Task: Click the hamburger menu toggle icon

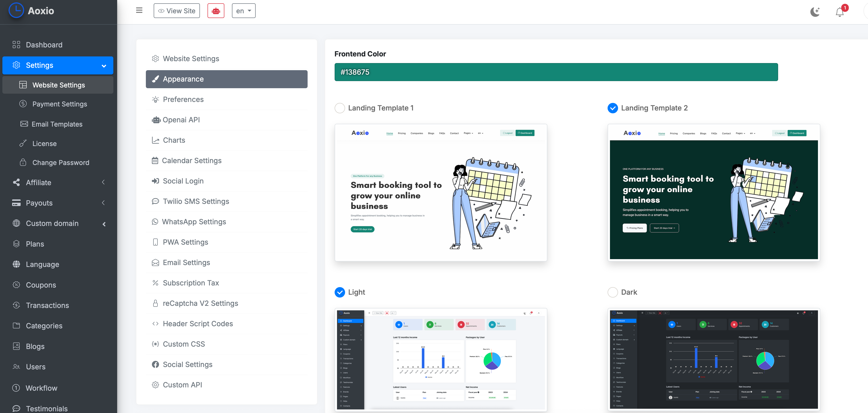Action: click(139, 10)
